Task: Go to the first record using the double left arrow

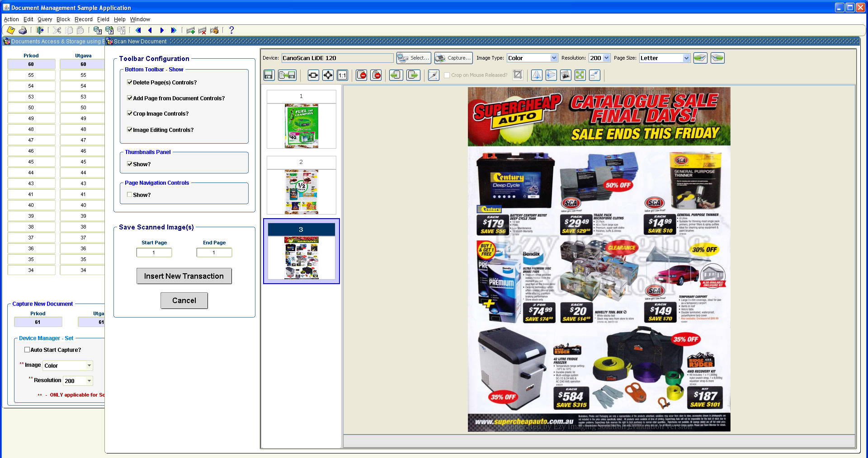Action: click(x=138, y=30)
